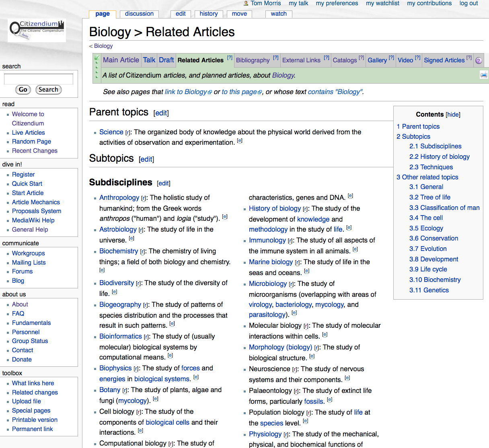Click [r] marker next to Anthropology
Image resolution: width=489 pixels, height=448 pixels.
coord(144,198)
